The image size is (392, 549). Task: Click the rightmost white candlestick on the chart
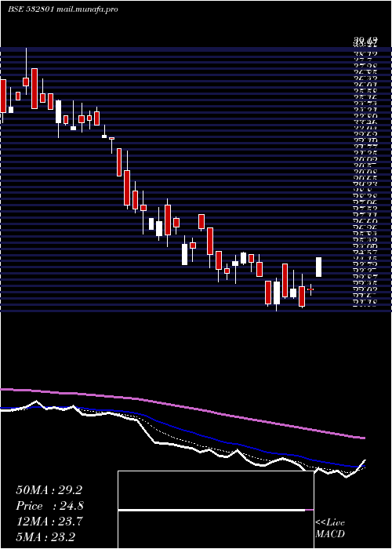(x=318, y=267)
